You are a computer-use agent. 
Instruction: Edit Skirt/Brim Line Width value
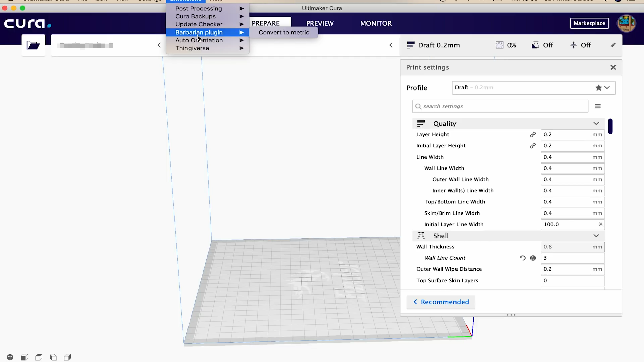coord(573,213)
